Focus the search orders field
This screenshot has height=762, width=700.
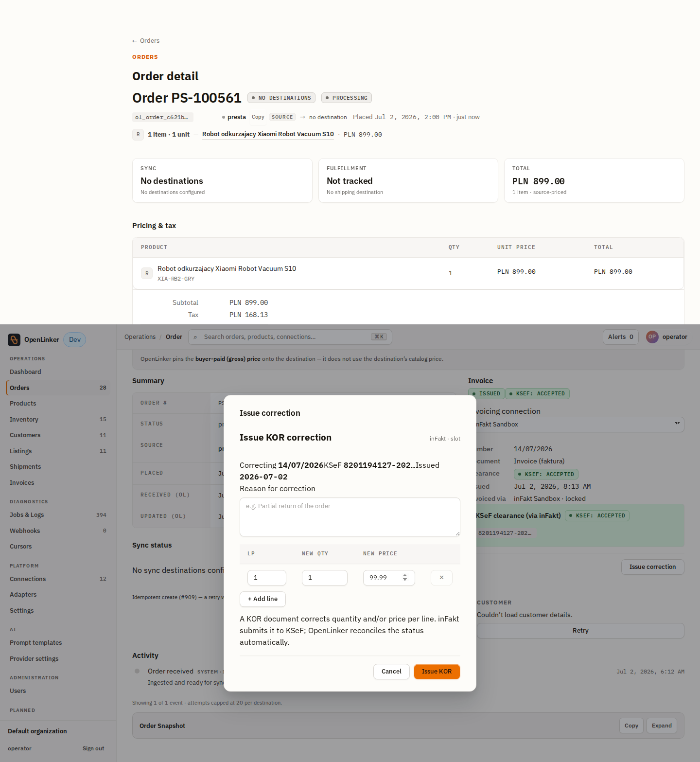click(290, 337)
